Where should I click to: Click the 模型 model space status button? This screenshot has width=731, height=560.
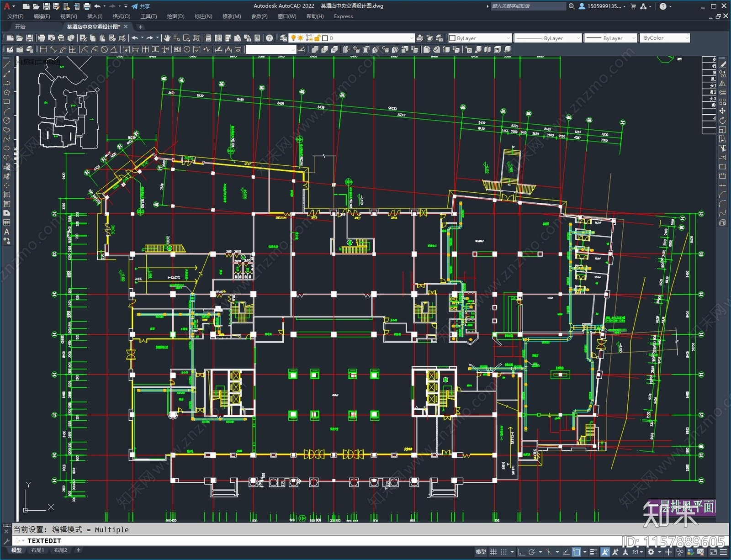[x=481, y=552]
